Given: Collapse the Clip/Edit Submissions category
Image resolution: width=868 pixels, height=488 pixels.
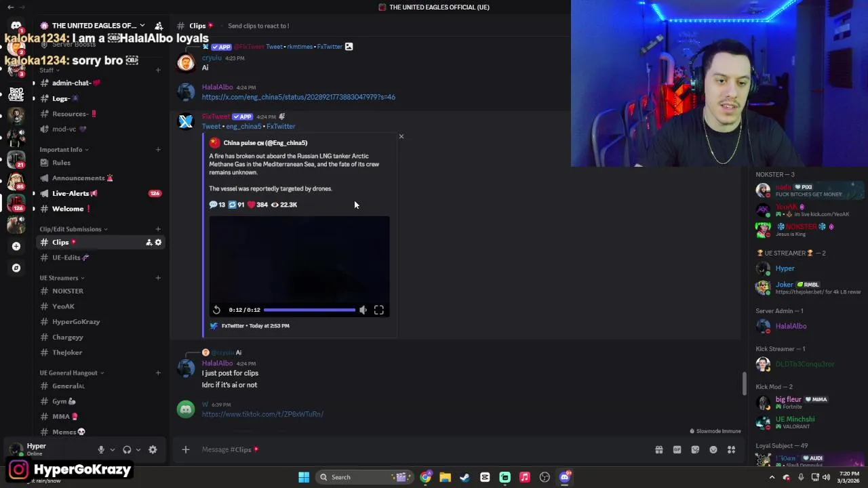Looking at the screenshot, I should pos(73,229).
